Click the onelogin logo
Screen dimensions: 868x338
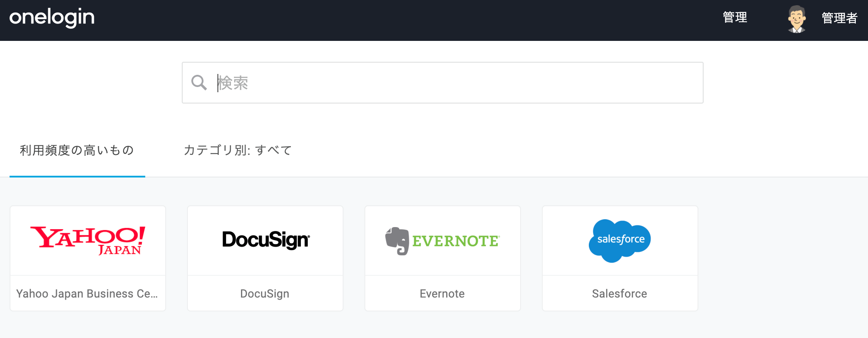52,18
